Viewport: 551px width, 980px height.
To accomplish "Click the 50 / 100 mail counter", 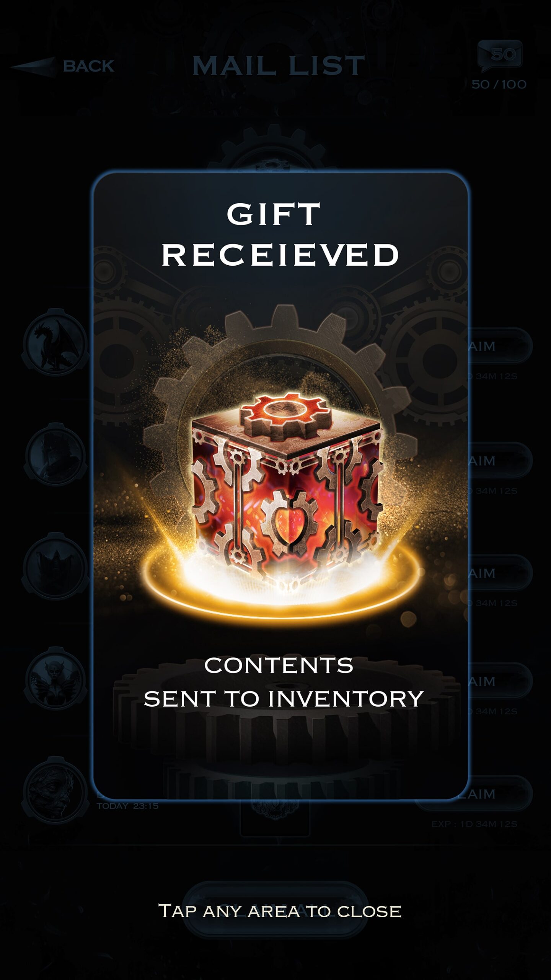I will click(x=499, y=84).
